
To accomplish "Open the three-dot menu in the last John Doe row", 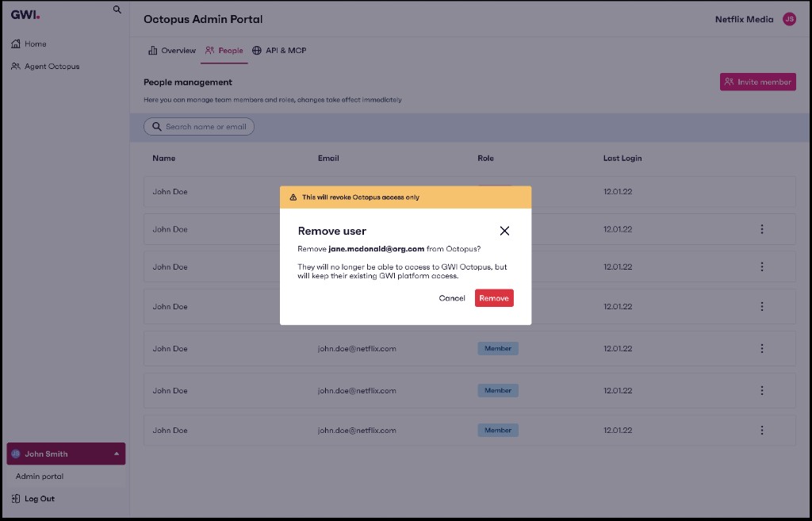I will coord(762,431).
